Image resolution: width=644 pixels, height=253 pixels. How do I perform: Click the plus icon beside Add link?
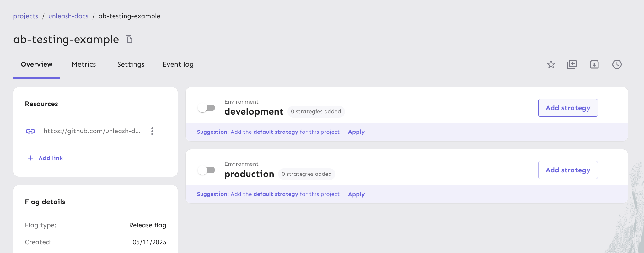[x=30, y=158]
